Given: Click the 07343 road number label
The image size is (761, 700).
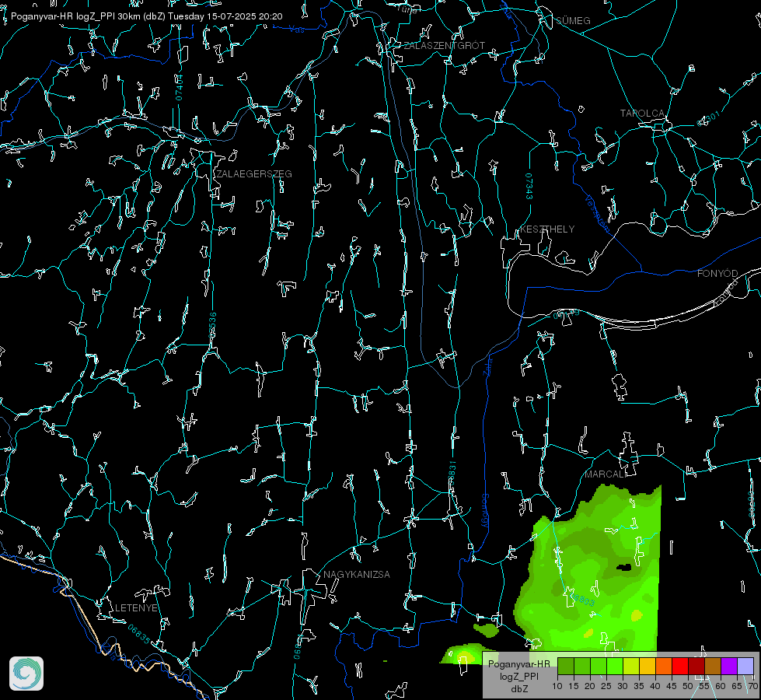Looking at the screenshot, I should (x=529, y=187).
